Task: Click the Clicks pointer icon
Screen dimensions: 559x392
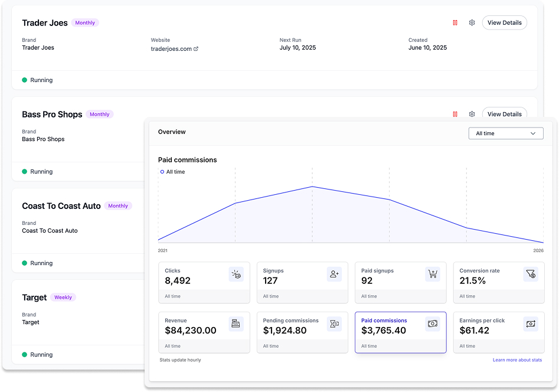Action: (x=236, y=275)
